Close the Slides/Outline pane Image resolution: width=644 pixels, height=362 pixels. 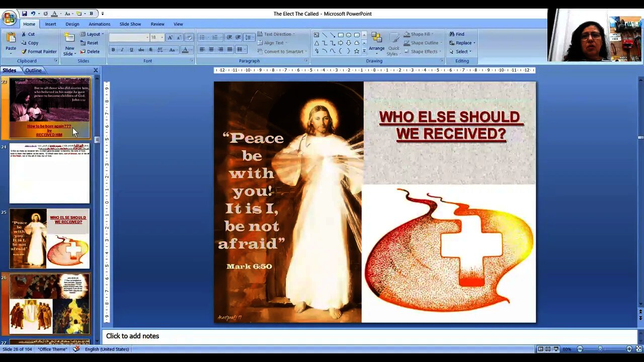coord(96,70)
